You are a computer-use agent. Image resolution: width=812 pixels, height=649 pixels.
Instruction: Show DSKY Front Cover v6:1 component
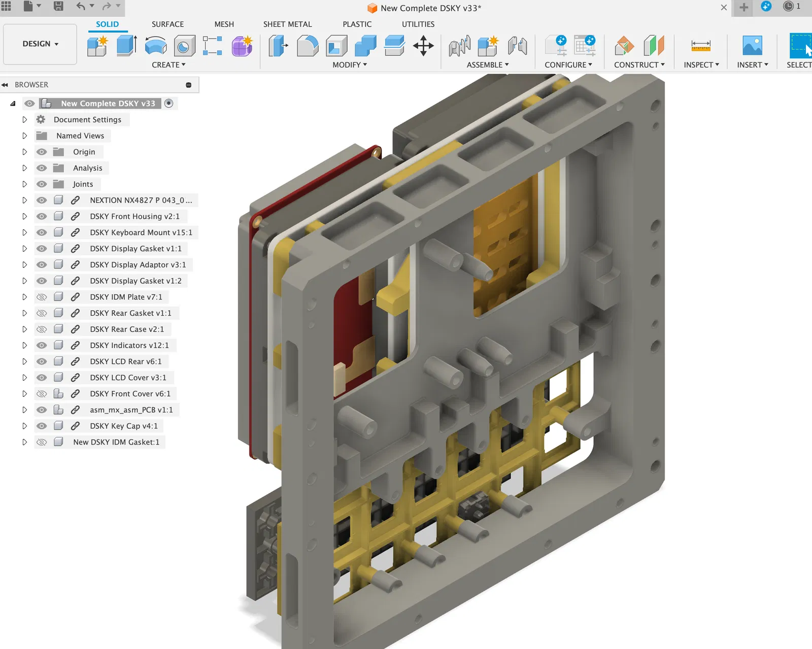[x=42, y=394]
